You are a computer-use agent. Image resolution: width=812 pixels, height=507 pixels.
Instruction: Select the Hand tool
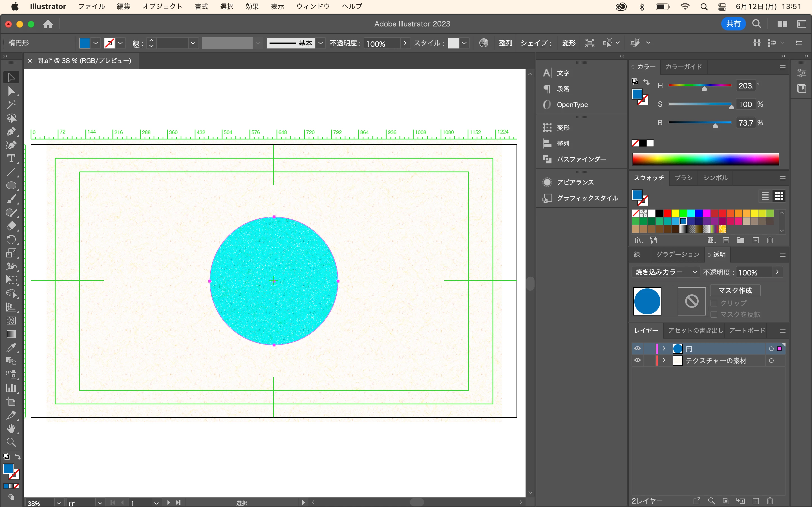[x=11, y=428]
